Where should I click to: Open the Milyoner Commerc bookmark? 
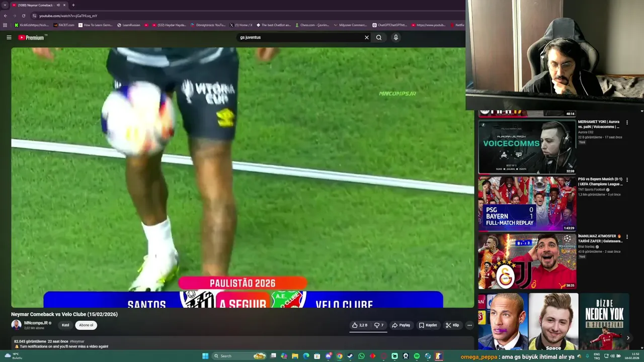(350, 25)
